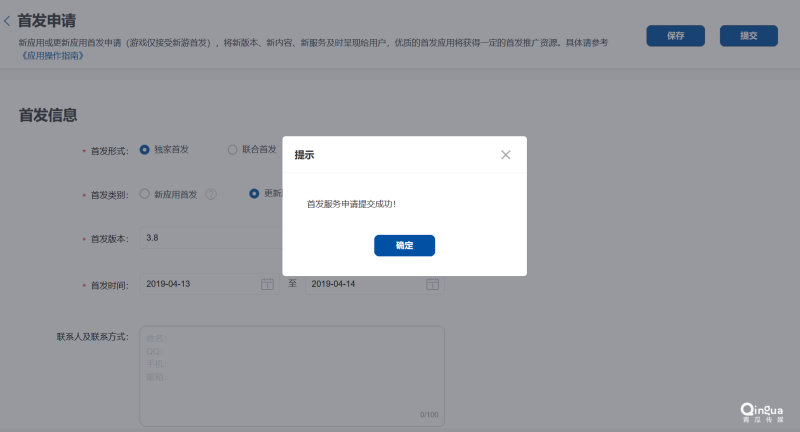Close the 提示 dialog with the X
The height and width of the screenshot is (432, 800).
click(505, 155)
